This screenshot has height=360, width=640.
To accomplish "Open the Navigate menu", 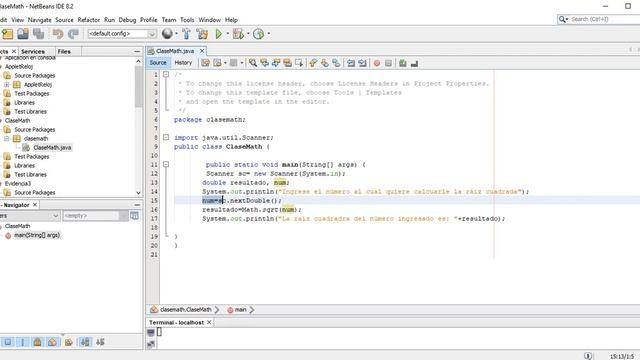I will (40, 20).
